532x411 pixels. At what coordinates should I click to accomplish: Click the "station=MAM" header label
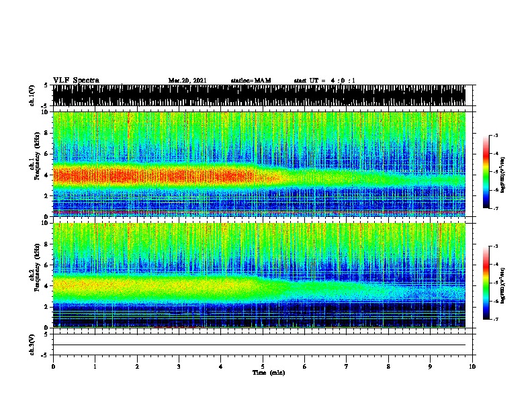[x=251, y=81]
